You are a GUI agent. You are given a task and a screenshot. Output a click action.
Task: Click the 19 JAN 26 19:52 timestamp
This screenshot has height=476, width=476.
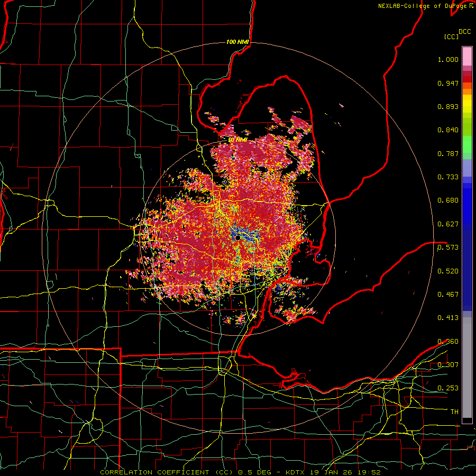point(345,472)
